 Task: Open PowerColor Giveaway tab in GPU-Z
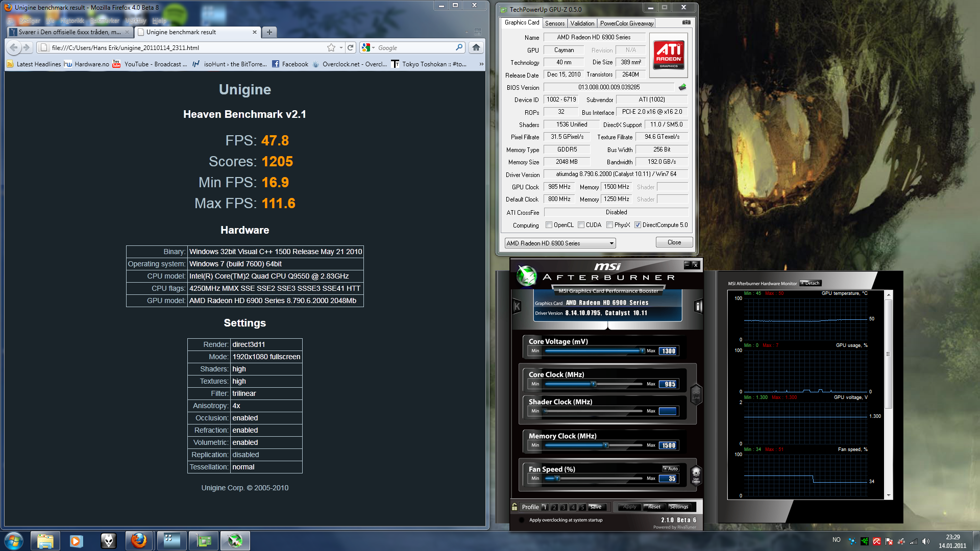pos(626,23)
